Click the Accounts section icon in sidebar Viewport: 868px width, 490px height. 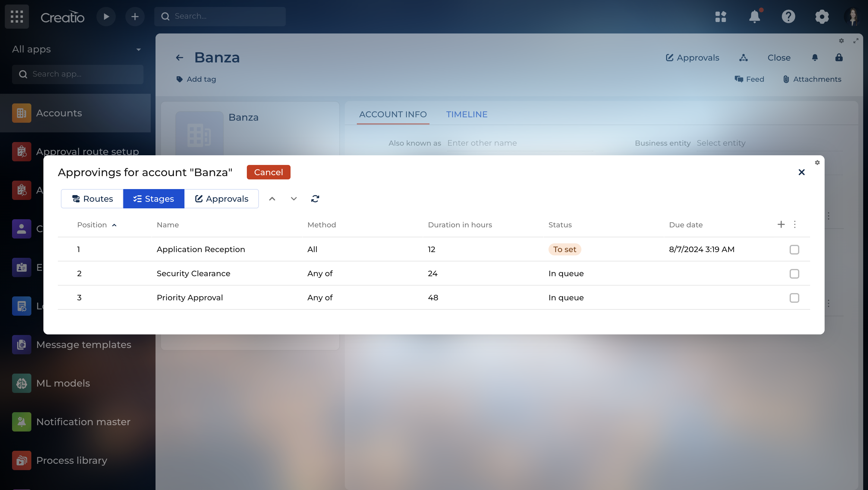(x=22, y=113)
